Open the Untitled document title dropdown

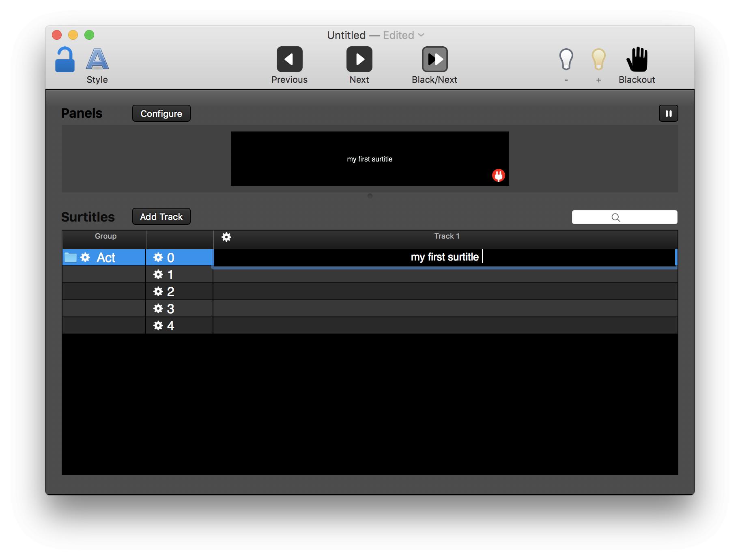[x=421, y=35]
